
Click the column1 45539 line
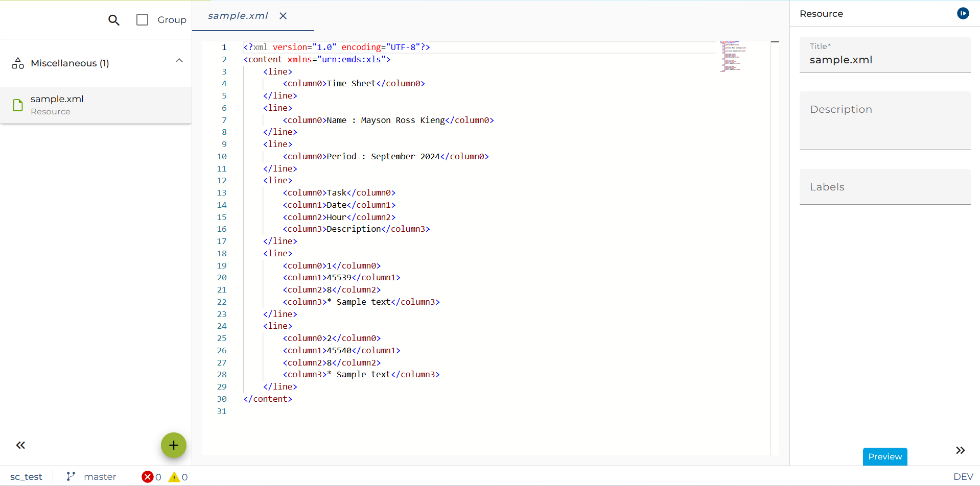tap(342, 277)
